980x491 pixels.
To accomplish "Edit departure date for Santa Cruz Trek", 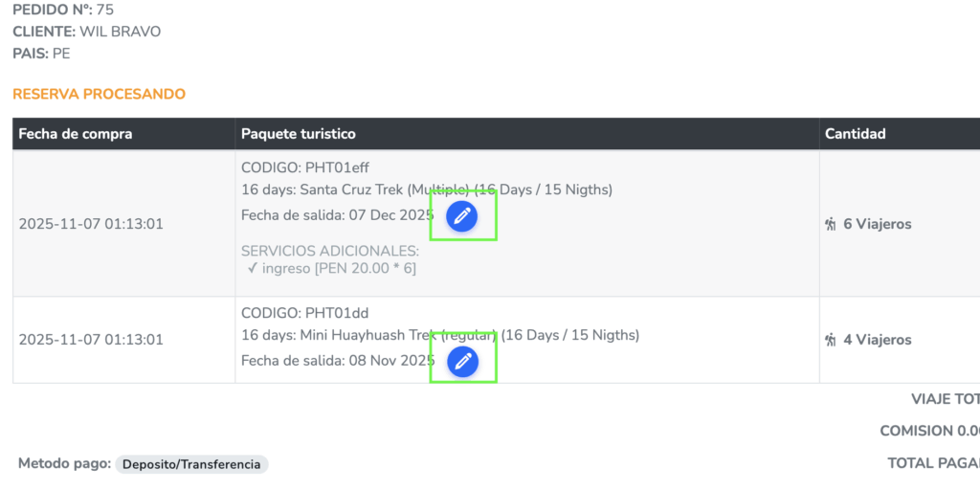I will [x=462, y=216].
